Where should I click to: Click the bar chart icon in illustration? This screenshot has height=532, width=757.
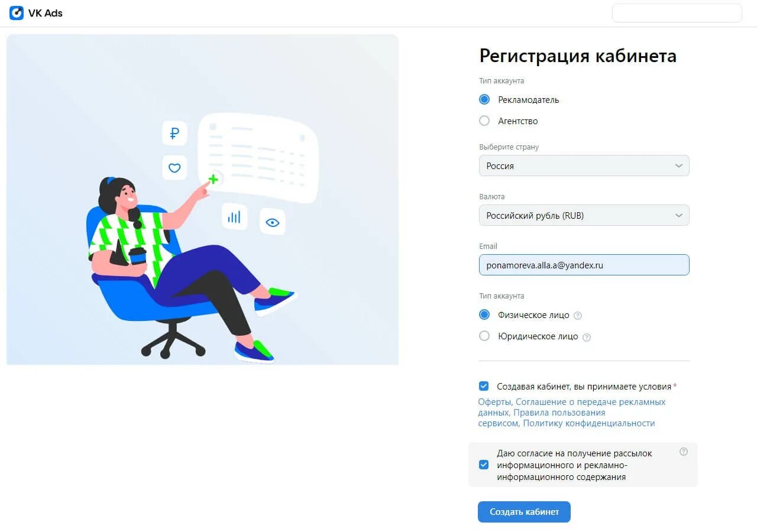pyautogui.click(x=235, y=217)
